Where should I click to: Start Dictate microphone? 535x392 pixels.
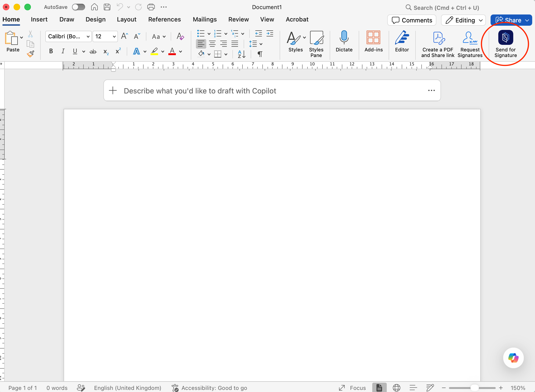point(344,41)
